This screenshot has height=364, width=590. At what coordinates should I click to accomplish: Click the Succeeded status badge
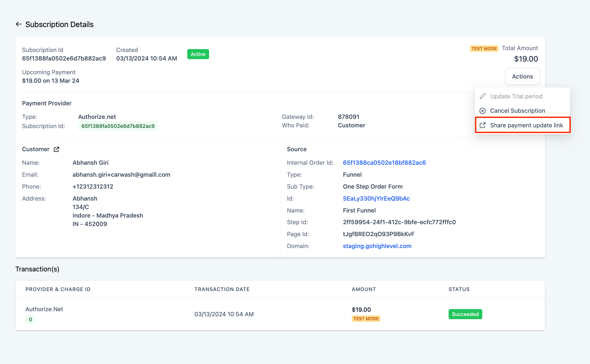(x=465, y=314)
